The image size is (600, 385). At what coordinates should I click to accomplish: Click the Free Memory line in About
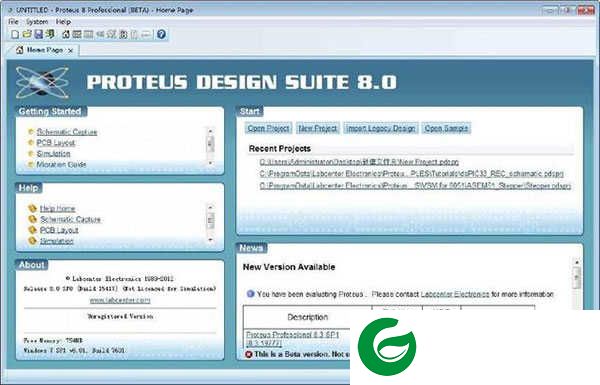point(53,341)
